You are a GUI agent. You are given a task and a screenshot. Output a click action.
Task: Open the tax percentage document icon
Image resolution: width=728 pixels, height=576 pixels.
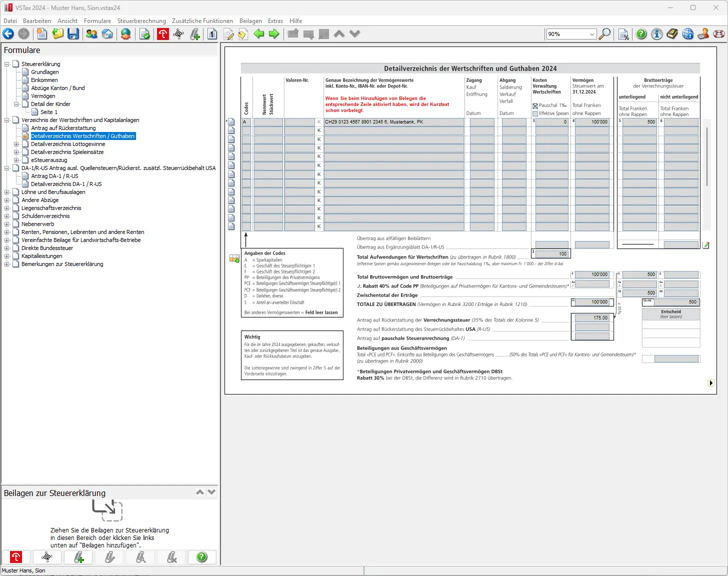(x=623, y=34)
